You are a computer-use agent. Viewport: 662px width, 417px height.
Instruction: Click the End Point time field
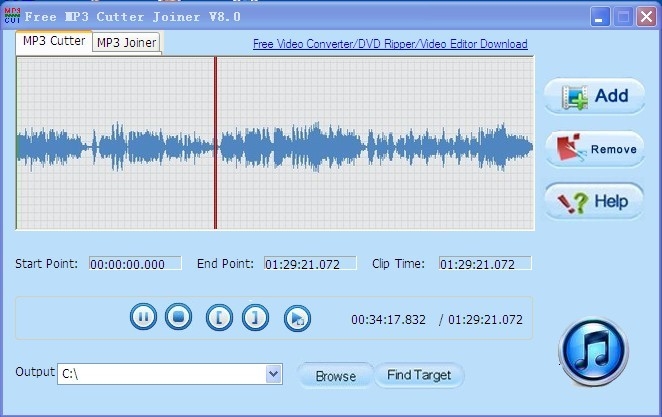[x=309, y=264]
